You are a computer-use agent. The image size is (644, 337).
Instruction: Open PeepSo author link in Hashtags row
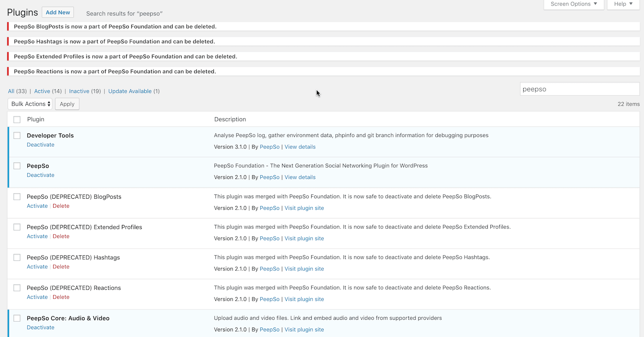click(270, 269)
